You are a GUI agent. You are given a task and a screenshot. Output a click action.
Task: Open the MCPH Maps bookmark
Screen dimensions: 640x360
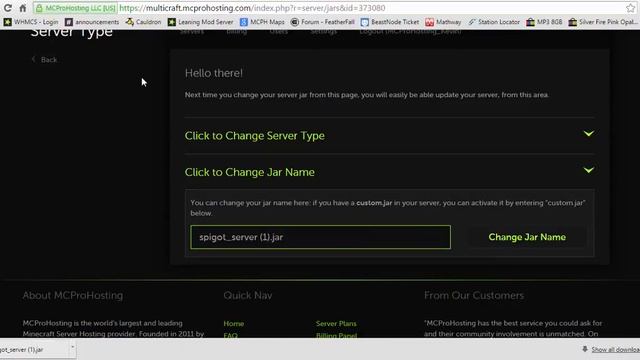pyautogui.click(x=262, y=22)
